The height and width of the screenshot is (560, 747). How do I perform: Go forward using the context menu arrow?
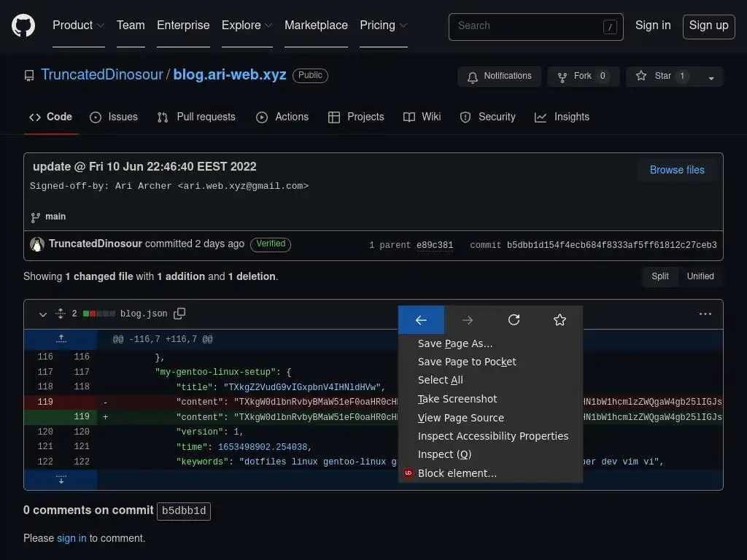[468, 320]
